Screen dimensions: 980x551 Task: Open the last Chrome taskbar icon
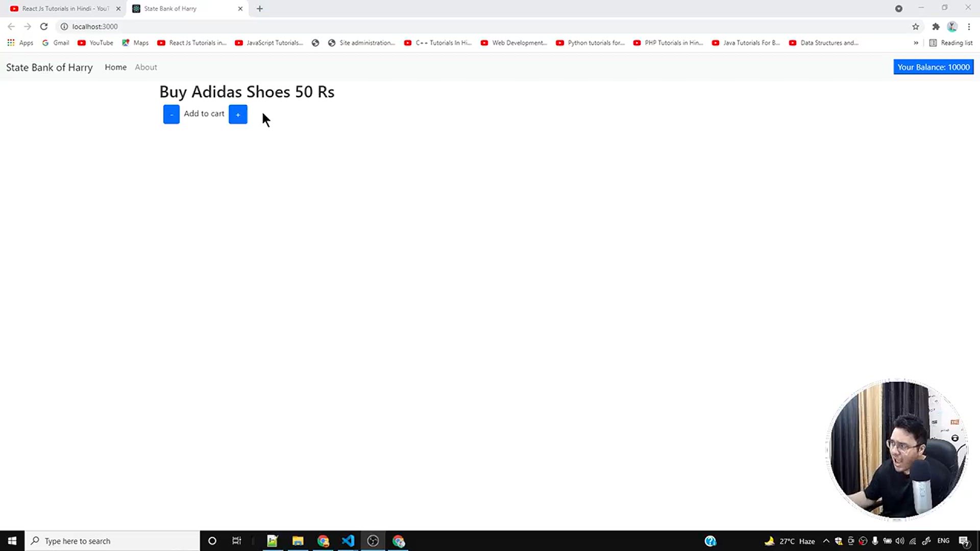398,541
